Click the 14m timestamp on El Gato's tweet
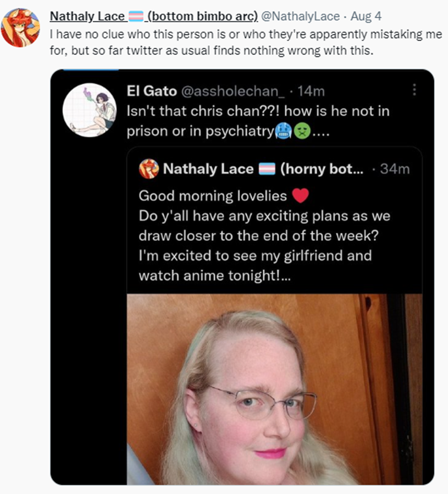 [311, 91]
